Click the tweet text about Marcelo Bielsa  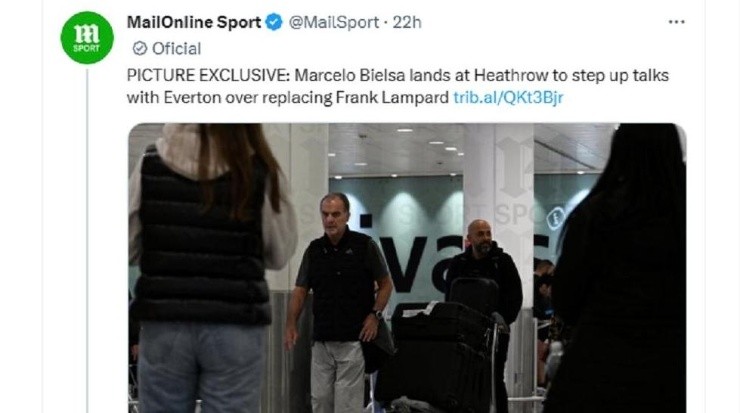point(397,86)
